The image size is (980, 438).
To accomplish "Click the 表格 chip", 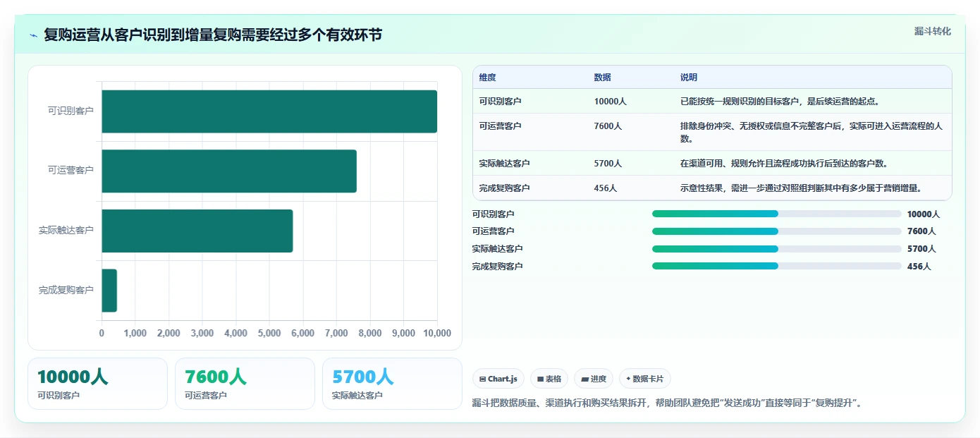I will pyautogui.click(x=549, y=379).
